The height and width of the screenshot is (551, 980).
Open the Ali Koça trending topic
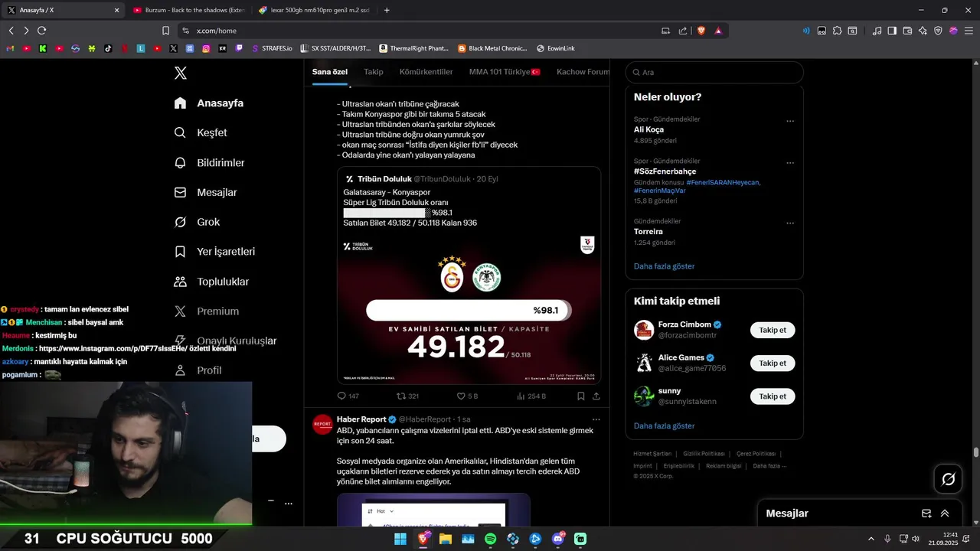649,129
